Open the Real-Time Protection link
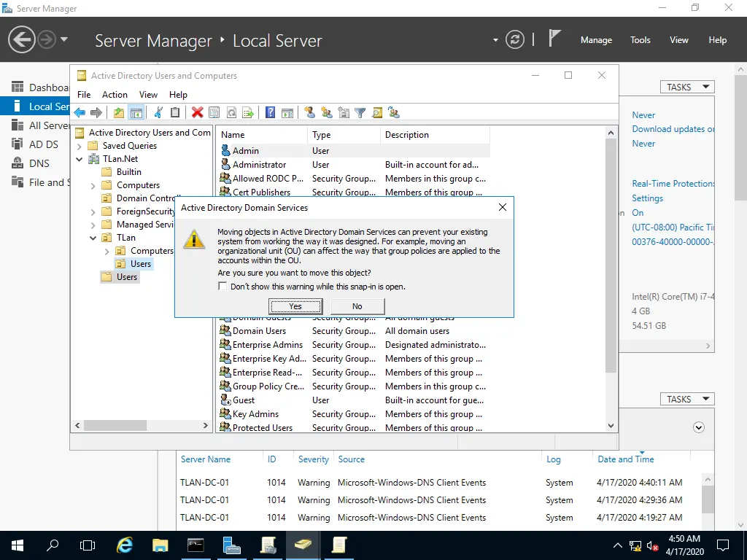Screen dimensions: 747x560 [x=673, y=183]
